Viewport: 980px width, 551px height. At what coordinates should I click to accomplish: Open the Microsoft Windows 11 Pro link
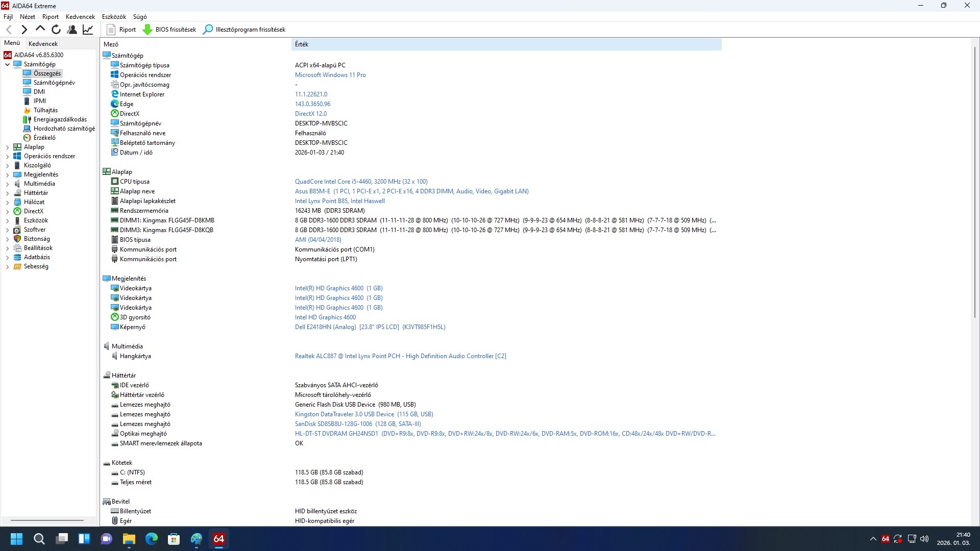[x=330, y=75]
